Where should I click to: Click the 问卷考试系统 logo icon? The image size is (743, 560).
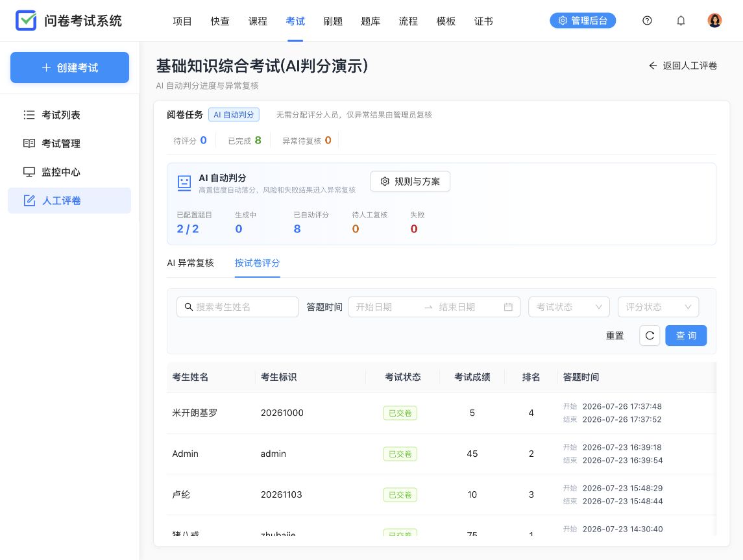tap(25, 20)
